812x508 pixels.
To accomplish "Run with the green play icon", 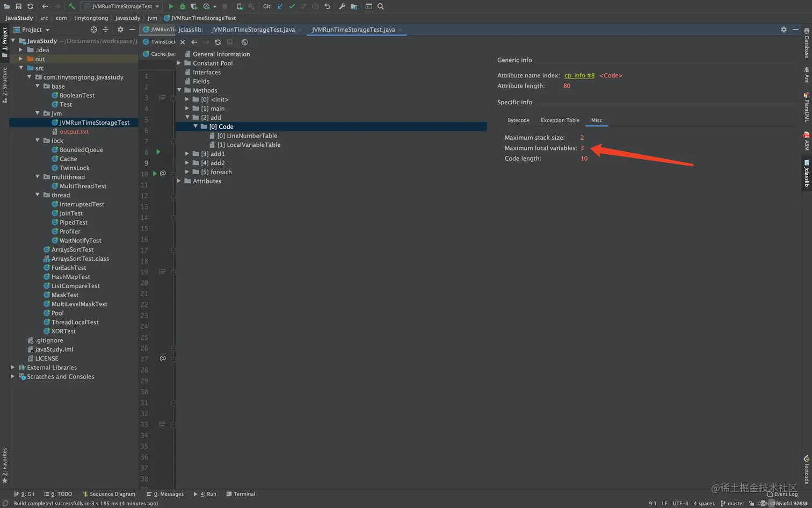I will [171, 6].
